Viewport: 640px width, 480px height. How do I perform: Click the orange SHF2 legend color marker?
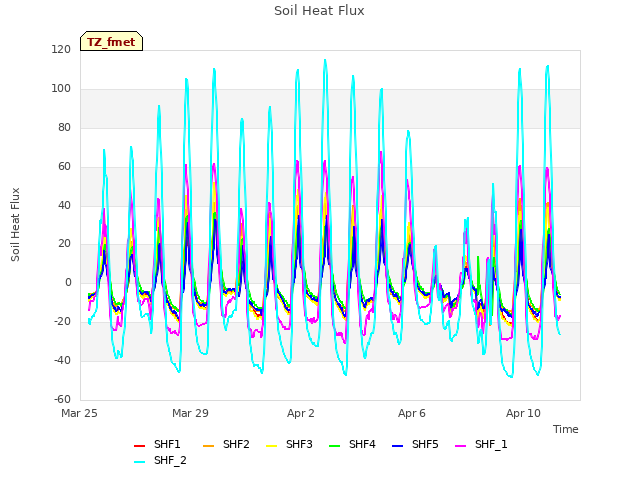coord(208,445)
